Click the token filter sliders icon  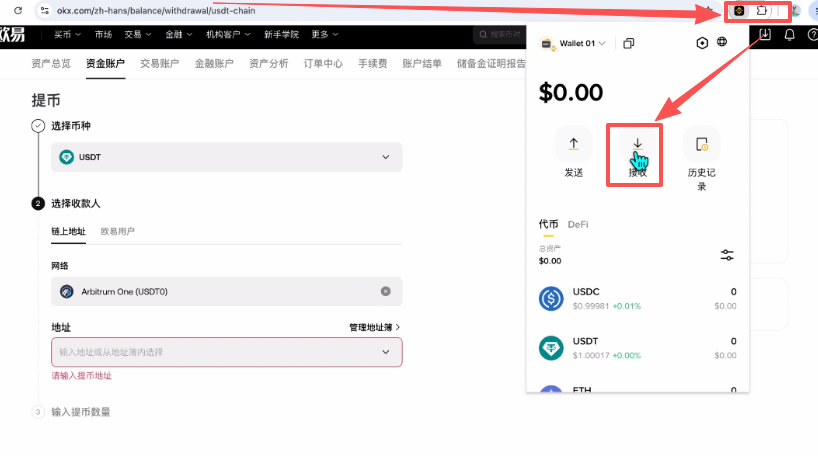[x=727, y=255]
